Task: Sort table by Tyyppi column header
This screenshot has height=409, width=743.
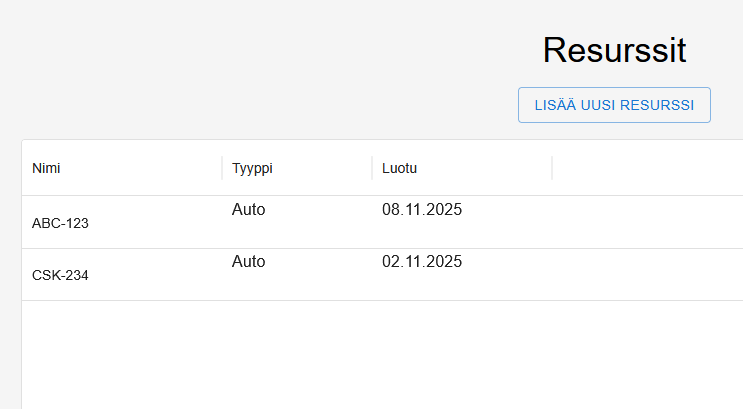Action: [x=252, y=168]
